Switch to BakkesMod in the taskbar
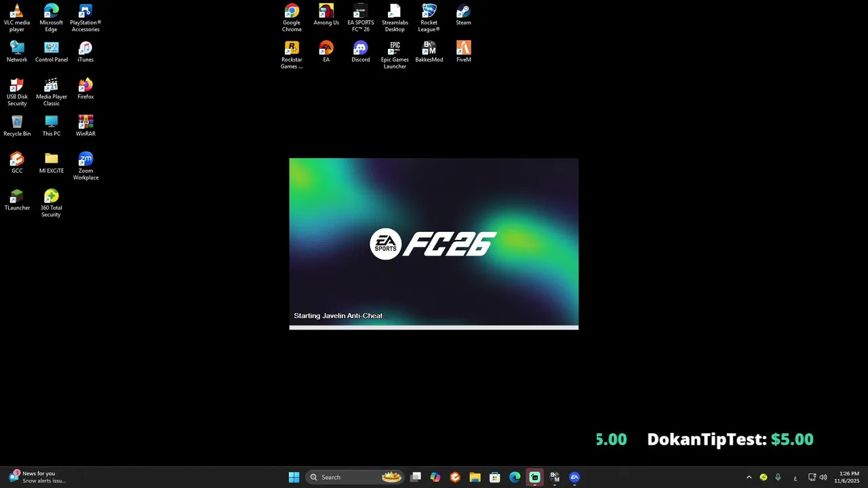Screen dimensions: 868x488 [555, 477]
